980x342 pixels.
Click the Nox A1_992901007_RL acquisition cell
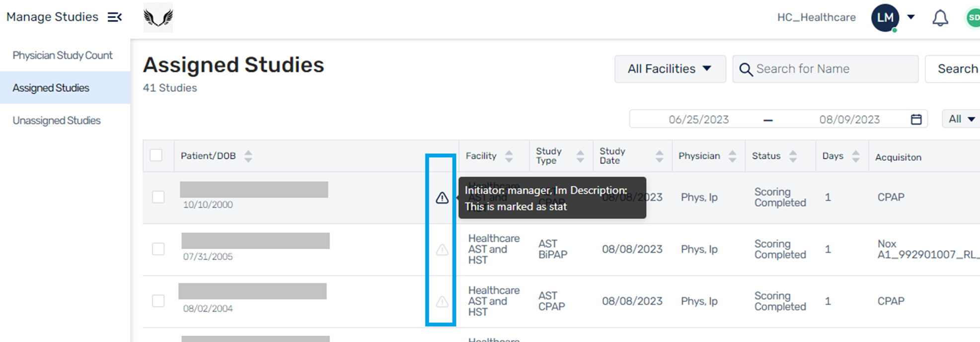(x=928, y=249)
